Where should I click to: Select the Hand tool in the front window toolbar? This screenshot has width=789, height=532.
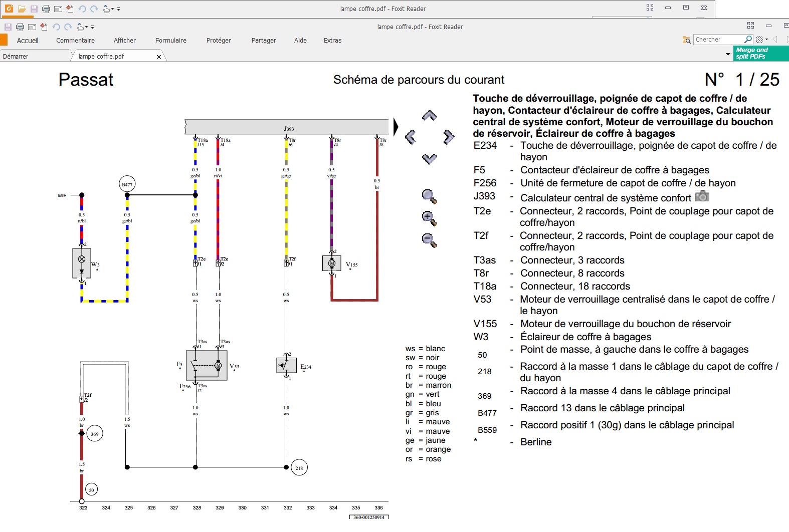80,27
